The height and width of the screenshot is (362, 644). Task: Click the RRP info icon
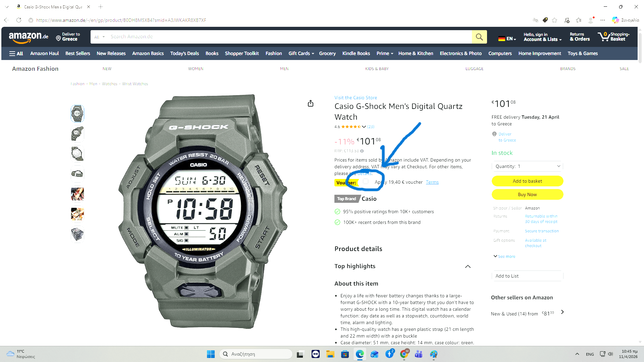click(x=362, y=151)
